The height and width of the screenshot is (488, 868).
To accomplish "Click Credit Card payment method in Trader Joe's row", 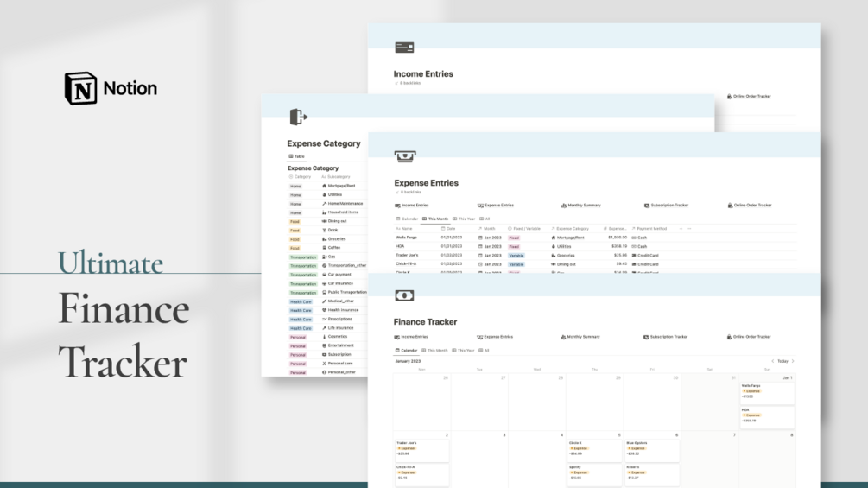I will pos(645,255).
